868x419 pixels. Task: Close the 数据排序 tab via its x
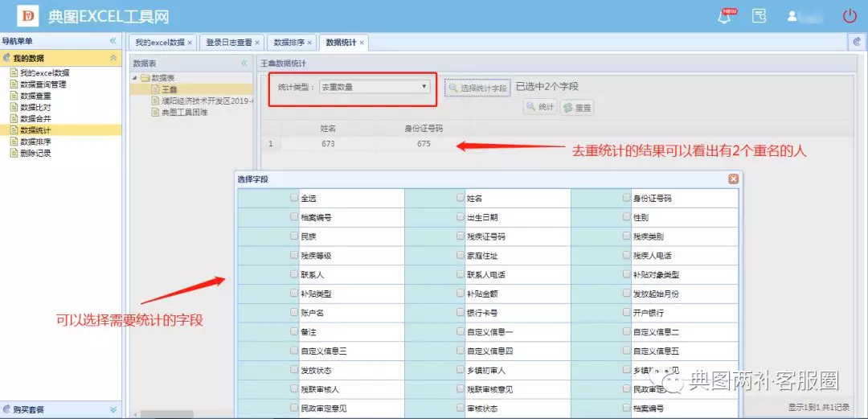pos(309,43)
